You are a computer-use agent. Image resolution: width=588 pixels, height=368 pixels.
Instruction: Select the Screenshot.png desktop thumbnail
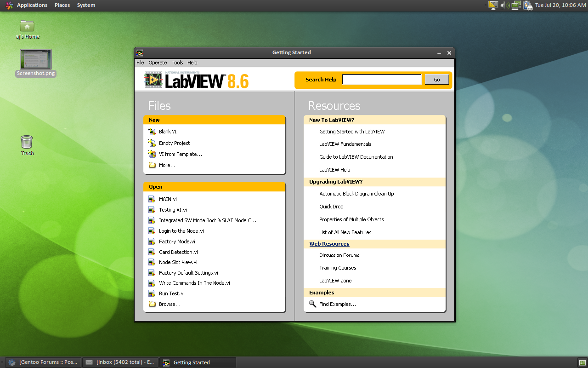point(36,59)
